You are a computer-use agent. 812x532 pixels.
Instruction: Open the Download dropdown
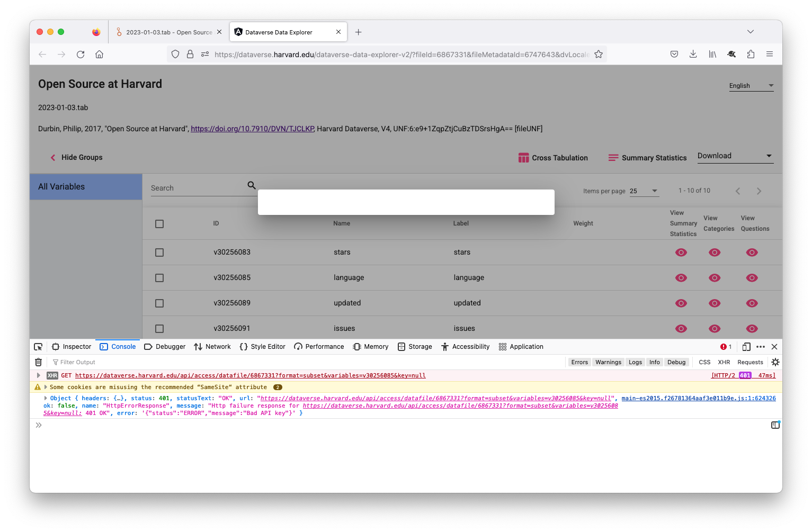(x=735, y=156)
